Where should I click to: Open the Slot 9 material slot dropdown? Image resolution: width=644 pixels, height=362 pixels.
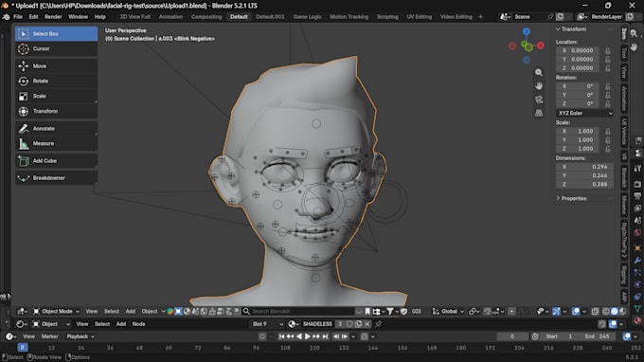click(268, 324)
